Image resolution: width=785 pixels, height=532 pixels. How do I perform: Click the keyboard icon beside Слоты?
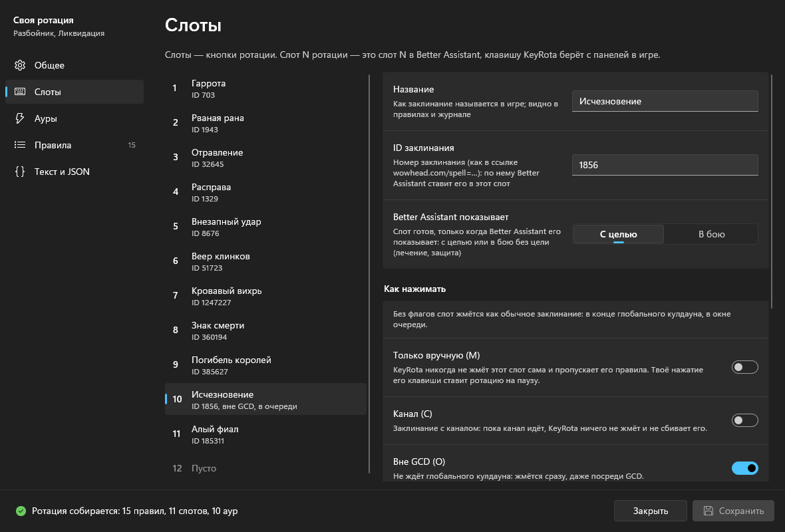point(20,92)
